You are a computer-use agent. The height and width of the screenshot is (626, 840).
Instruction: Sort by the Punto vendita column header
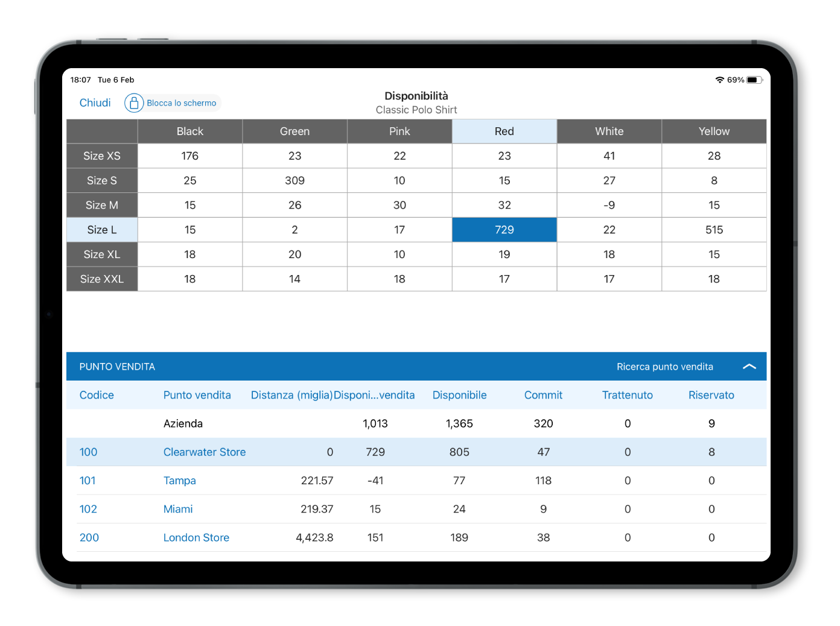click(x=197, y=395)
